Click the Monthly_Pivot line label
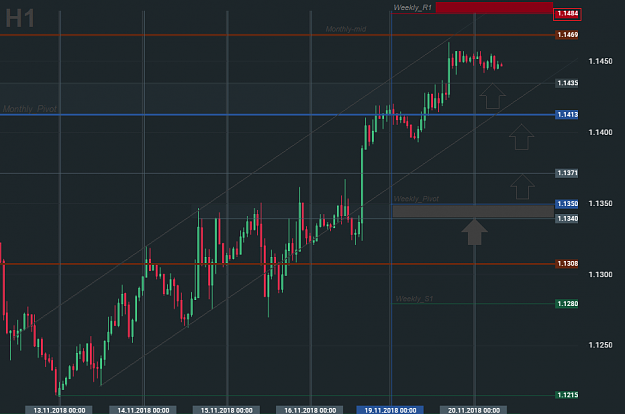The width and height of the screenshot is (625, 414). pyautogui.click(x=30, y=109)
